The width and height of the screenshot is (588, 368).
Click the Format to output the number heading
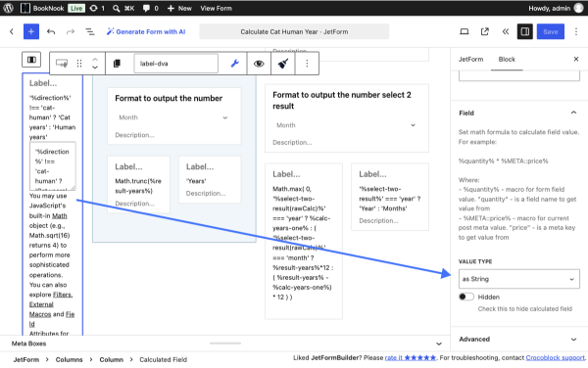click(x=169, y=98)
